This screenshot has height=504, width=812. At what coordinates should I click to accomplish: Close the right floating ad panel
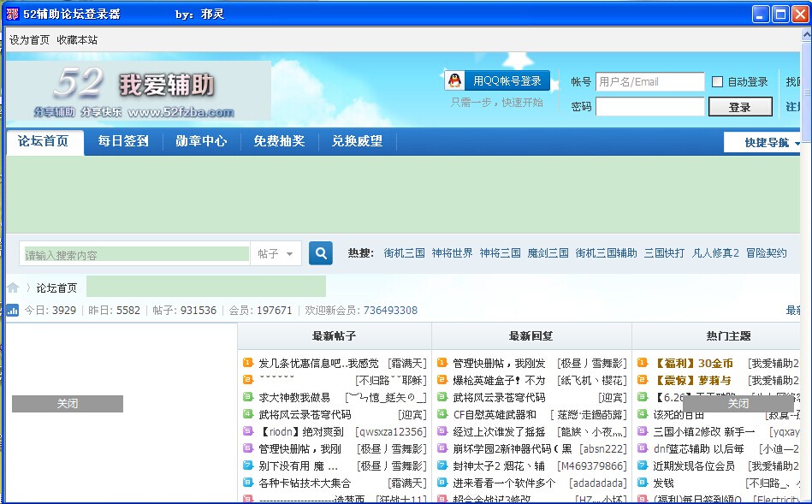click(x=738, y=404)
